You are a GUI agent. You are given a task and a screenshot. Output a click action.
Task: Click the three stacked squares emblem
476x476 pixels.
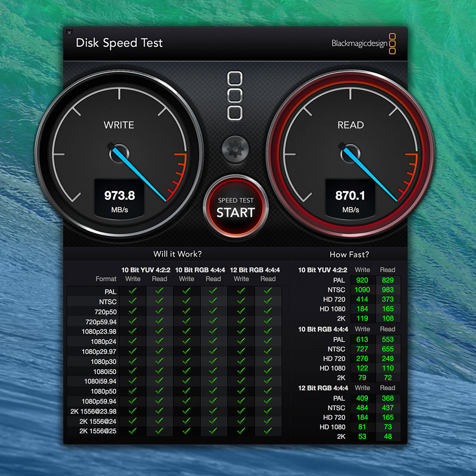click(235, 96)
